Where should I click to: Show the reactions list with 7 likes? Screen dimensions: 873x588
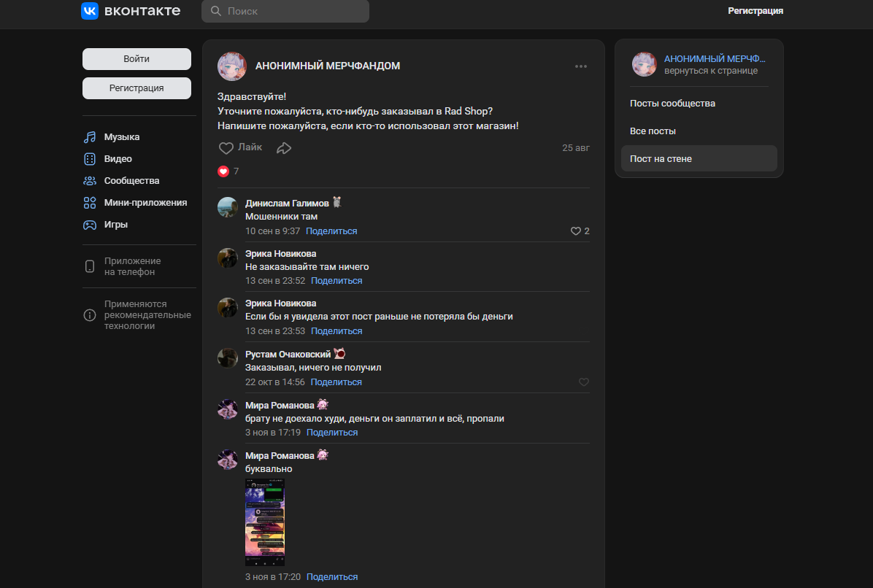point(228,171)
